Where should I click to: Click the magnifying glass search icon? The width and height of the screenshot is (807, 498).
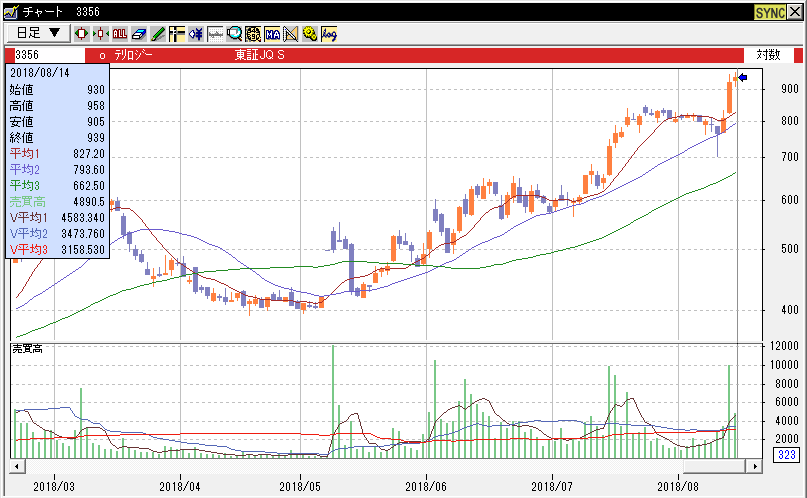point(234,33)
